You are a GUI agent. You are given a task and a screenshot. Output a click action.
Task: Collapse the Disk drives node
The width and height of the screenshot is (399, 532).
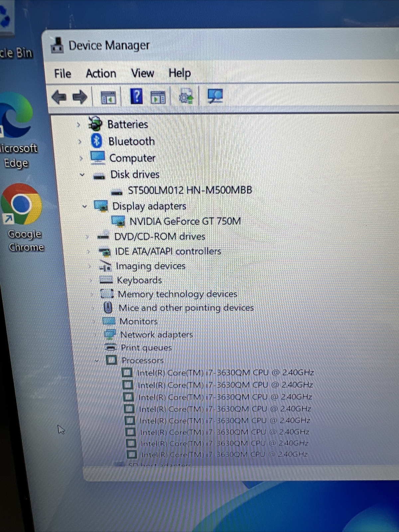pyautogui.click(x=82, y=175)
